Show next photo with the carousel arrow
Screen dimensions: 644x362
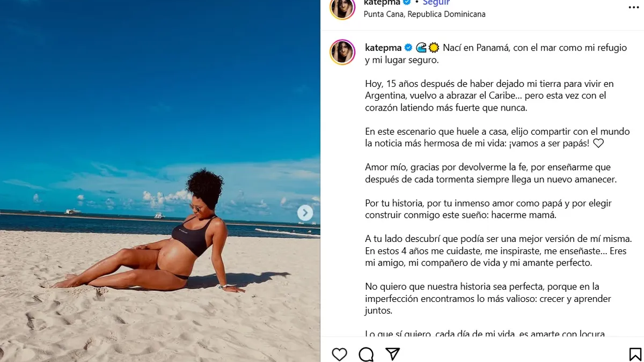click(305, 213)
